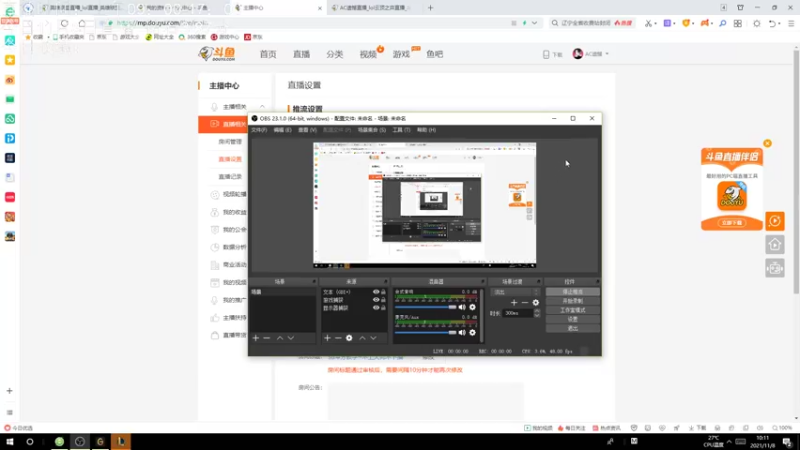
Task: Adjust 麦克风/Aux volume slider
Action: tap(426, 333)
